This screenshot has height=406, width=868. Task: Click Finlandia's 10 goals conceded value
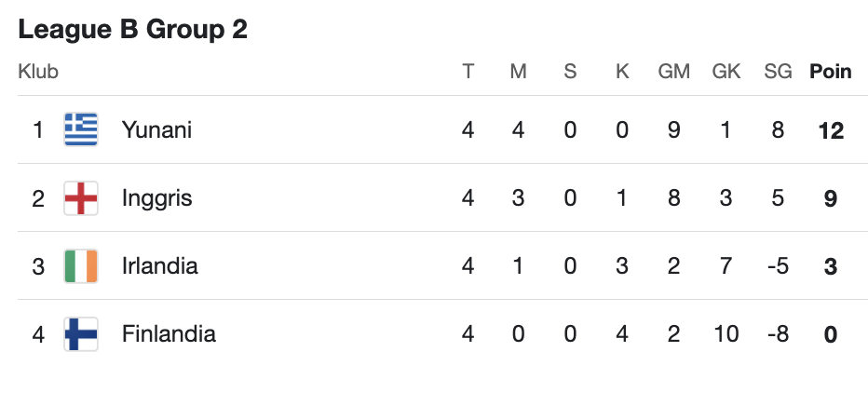click(x=726, y=334)
